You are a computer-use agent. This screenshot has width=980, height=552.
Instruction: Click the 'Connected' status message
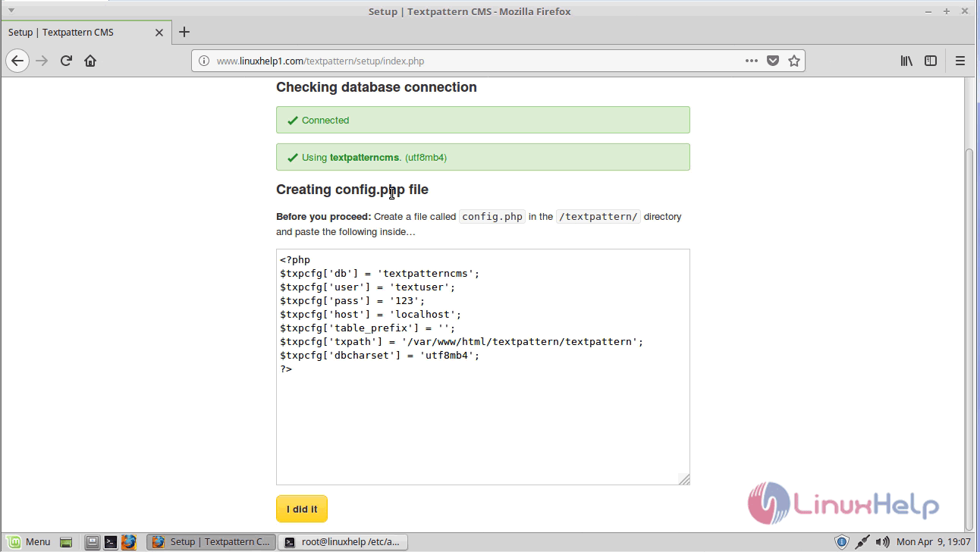click(x=483, y=120)
